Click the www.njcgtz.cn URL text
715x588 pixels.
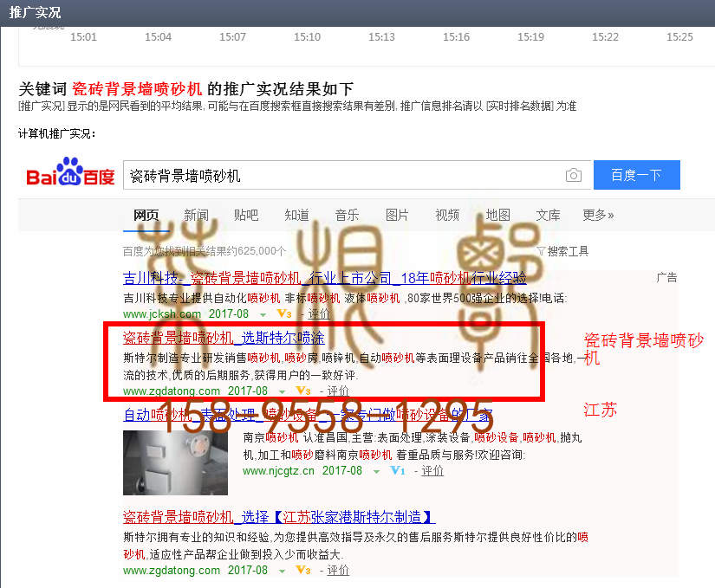[x=278, y=470]
